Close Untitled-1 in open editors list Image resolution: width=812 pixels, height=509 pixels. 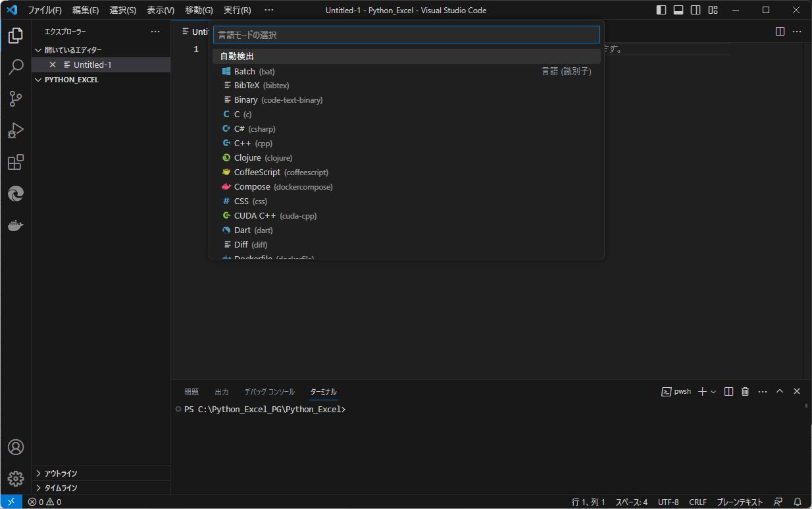[x=53, y=65]
